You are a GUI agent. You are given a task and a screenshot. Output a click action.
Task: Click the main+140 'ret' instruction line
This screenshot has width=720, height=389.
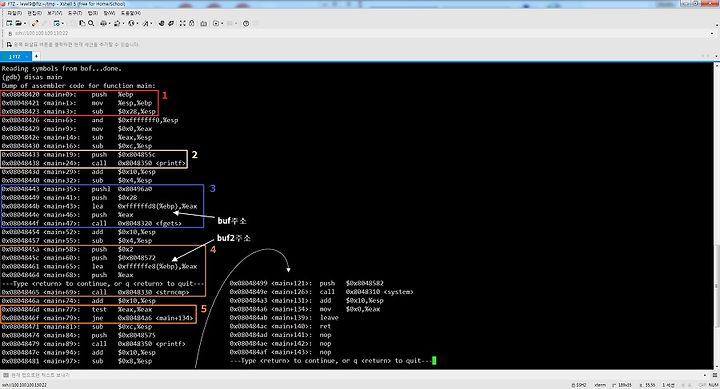pos(280,326)
